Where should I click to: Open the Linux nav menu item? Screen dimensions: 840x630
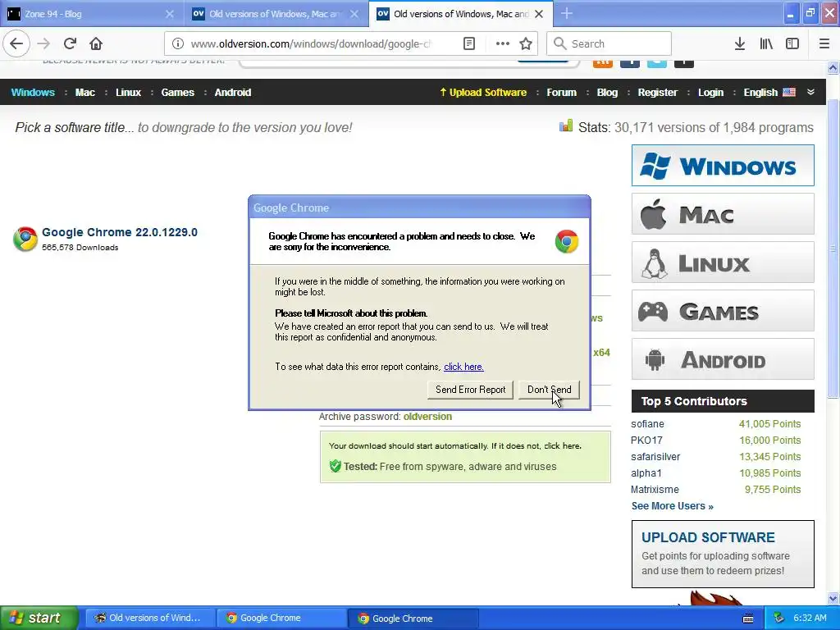tap(129, 92)
